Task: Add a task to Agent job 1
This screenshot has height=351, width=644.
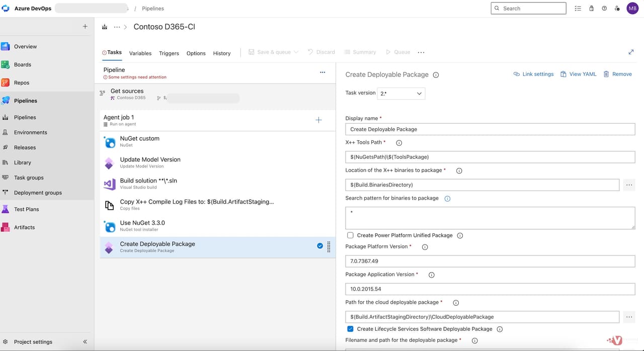Action: point(318,120)
